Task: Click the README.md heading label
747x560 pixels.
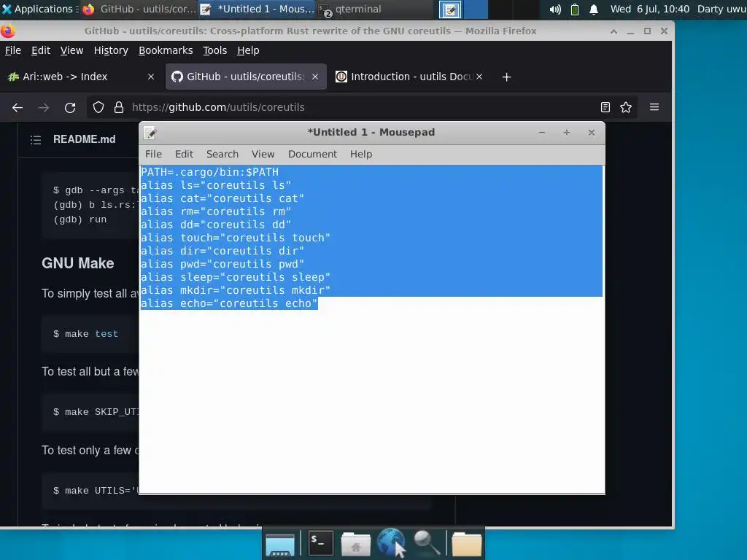Action: [85, 139]
